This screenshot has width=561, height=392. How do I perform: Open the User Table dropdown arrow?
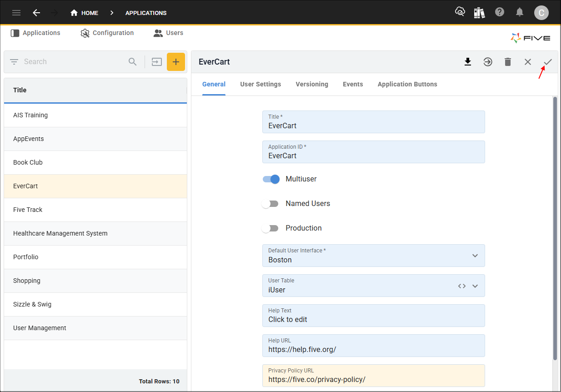(475, 286)
